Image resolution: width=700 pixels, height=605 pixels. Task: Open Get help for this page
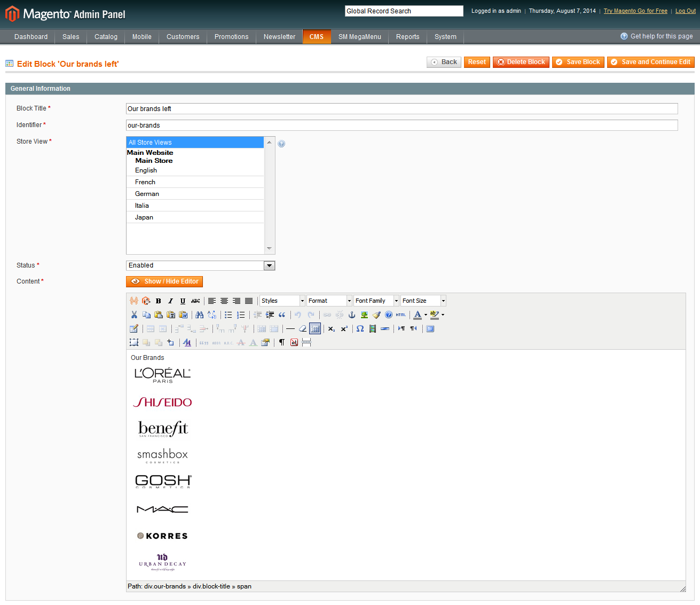[657, 36]
